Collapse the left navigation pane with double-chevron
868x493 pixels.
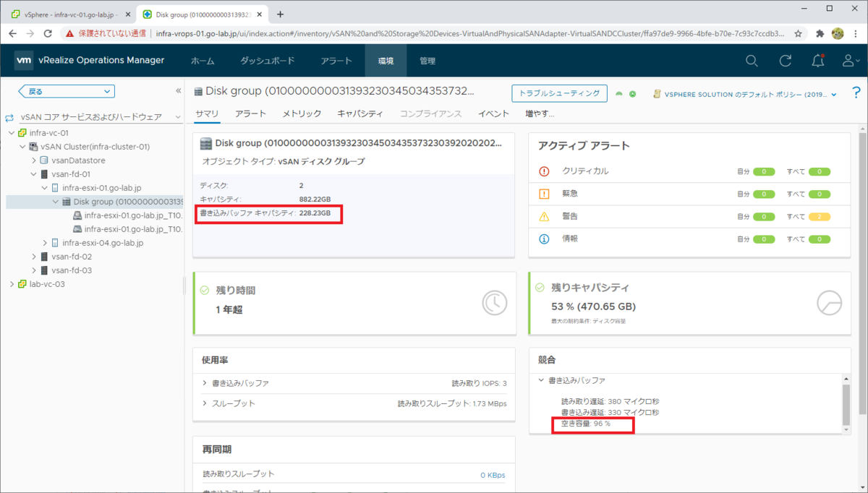pos(179,91)
